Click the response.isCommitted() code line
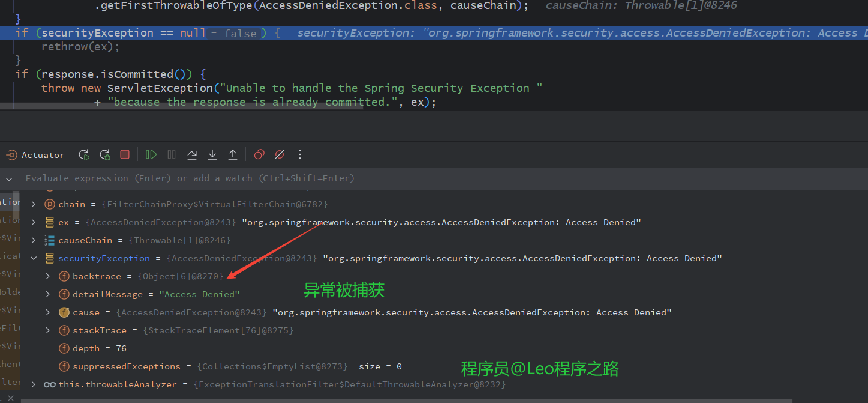Viewport: 868px width, 403px height. point(111,74)
